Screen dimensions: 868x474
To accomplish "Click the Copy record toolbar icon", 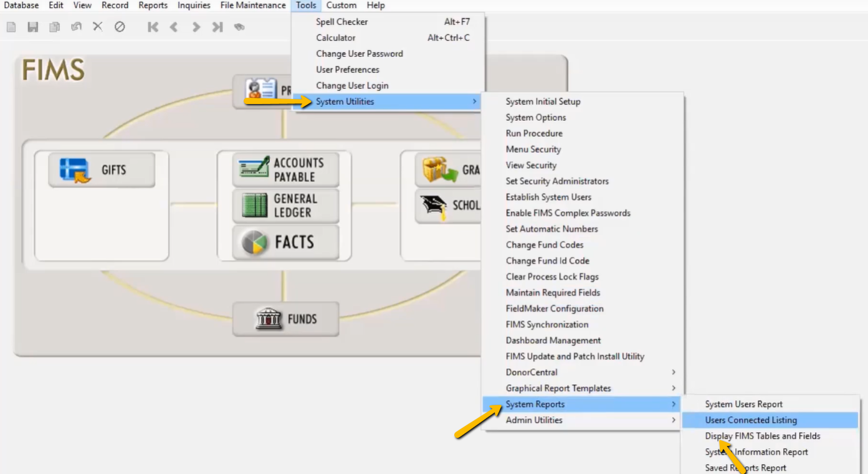I will pos(55,27).
